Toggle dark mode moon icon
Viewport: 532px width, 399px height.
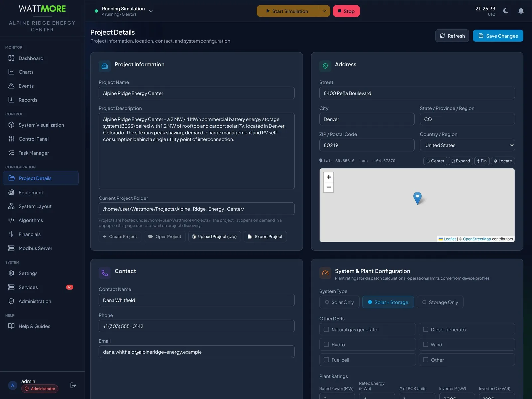(505, 11)
